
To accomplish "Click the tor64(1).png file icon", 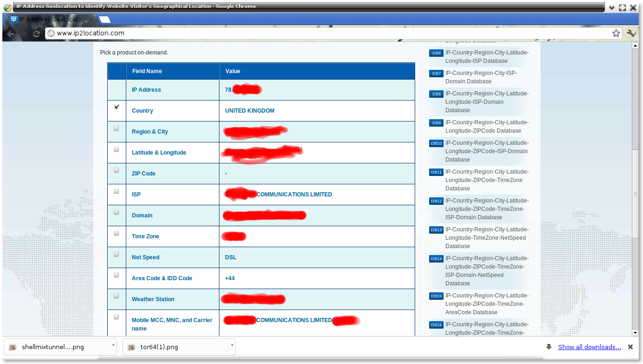I will coord(131,347).
